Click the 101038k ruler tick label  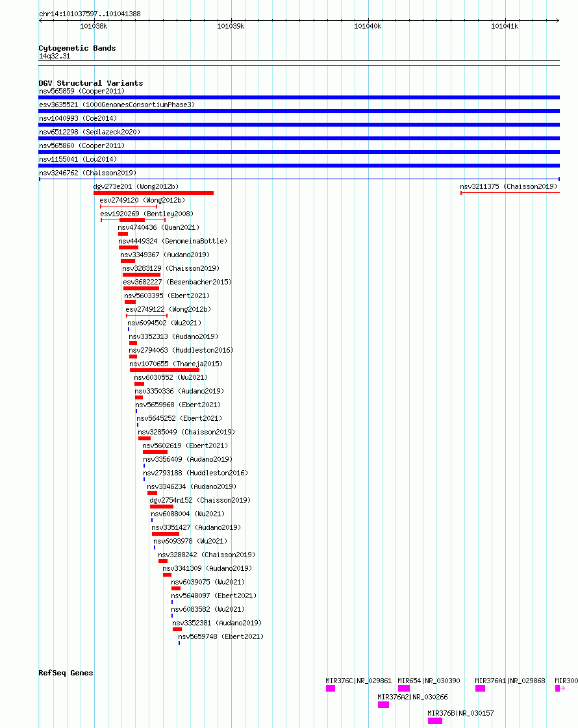(x=94, y=27)
